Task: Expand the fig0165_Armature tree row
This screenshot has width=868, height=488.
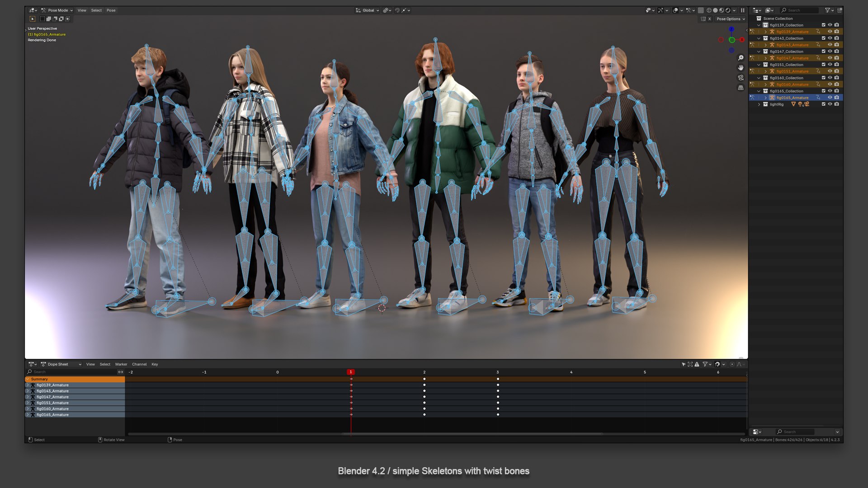Action: pos(765,98)
